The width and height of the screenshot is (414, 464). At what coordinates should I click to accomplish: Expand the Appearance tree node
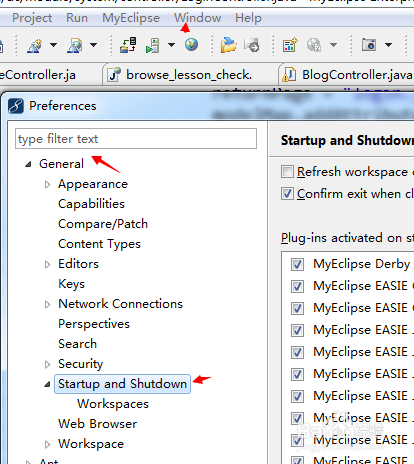[48, 184]
